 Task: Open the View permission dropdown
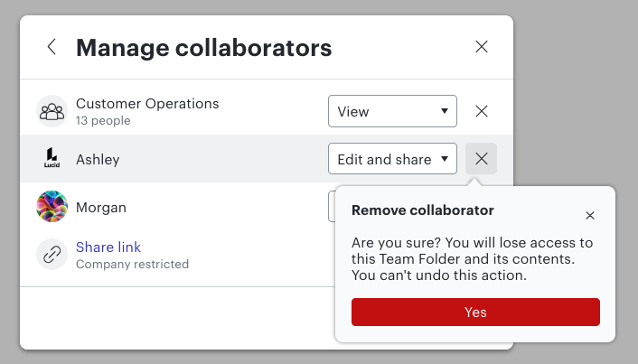(x=392, y=112)
